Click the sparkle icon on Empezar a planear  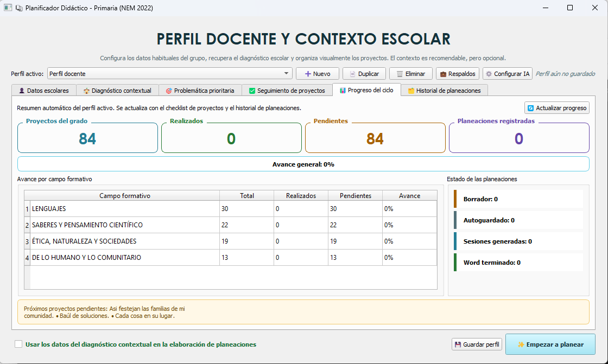pos(521,344)
